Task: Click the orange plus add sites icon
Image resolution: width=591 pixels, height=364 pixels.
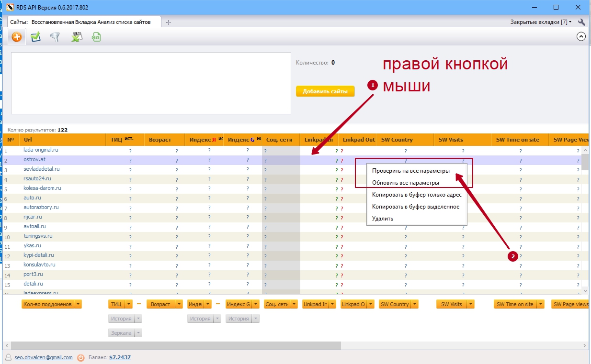Action: click(x=17, y=37)
